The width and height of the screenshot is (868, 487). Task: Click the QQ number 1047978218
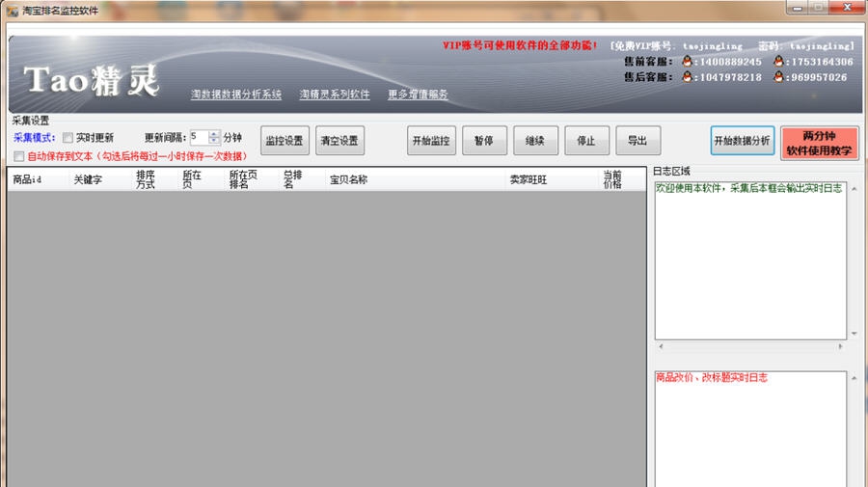point(731,77)
